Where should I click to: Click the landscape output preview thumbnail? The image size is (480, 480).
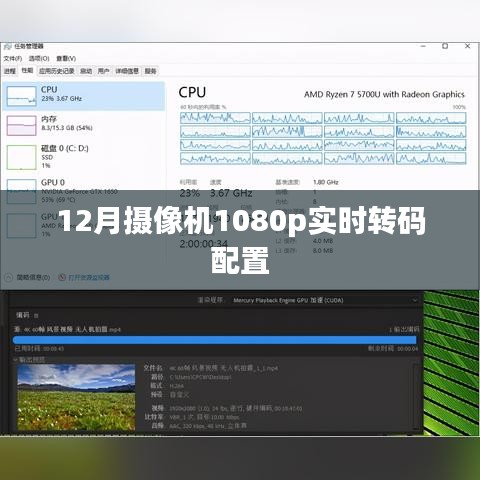click(76, 397)
